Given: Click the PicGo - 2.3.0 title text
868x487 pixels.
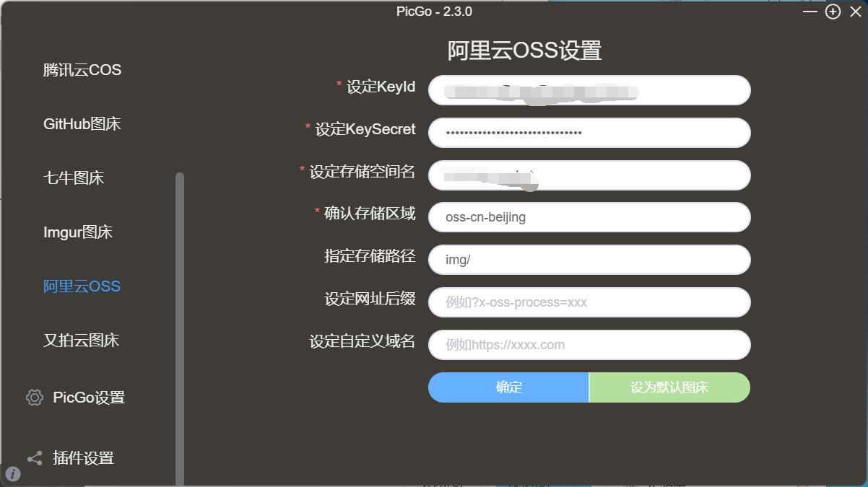Looking at the screenshot, I should click(434, 12).
